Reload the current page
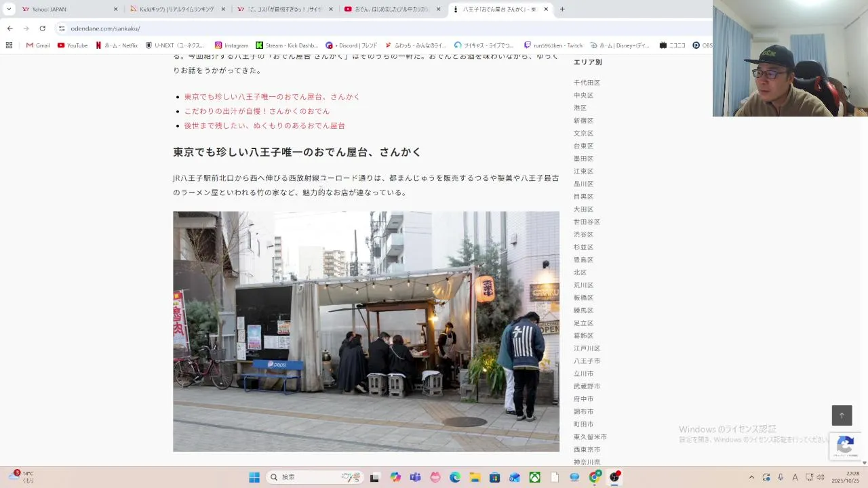This screenshot has width=868, height=488. coord(42,28)
